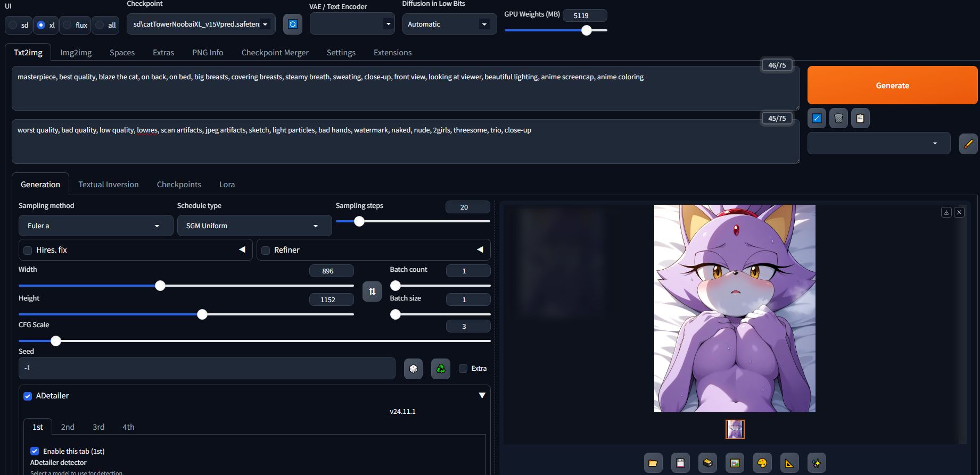980x475 pixels.
Task: Collapse the ADetailer panel arrow
Action: tap(482, 395)
